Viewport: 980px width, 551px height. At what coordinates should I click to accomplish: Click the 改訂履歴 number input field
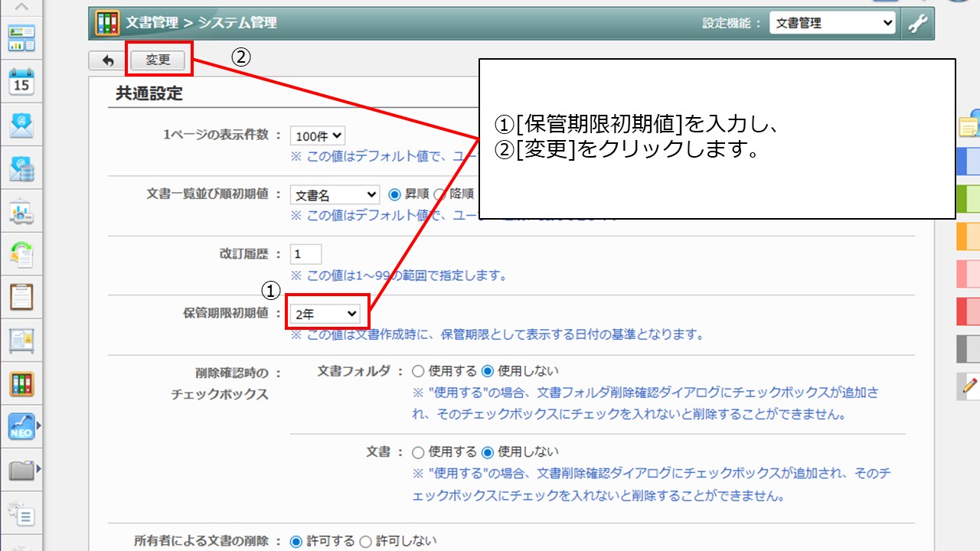[x=306, y=254]
